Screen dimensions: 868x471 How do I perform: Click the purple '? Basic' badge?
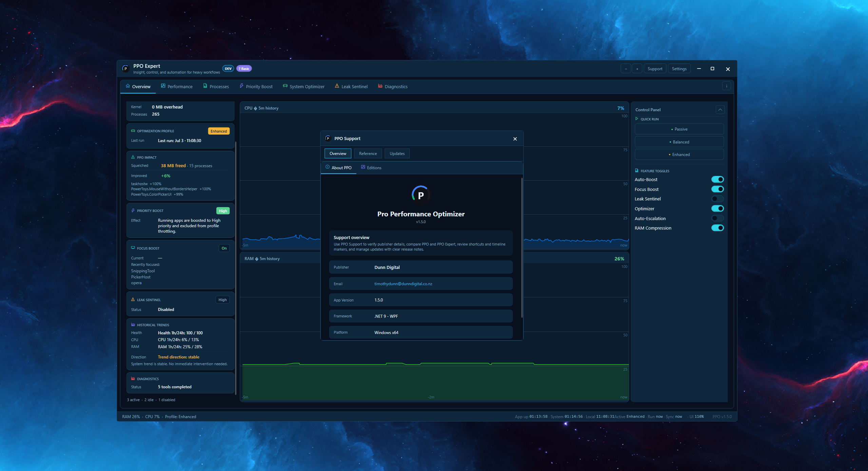pos(244,69)
